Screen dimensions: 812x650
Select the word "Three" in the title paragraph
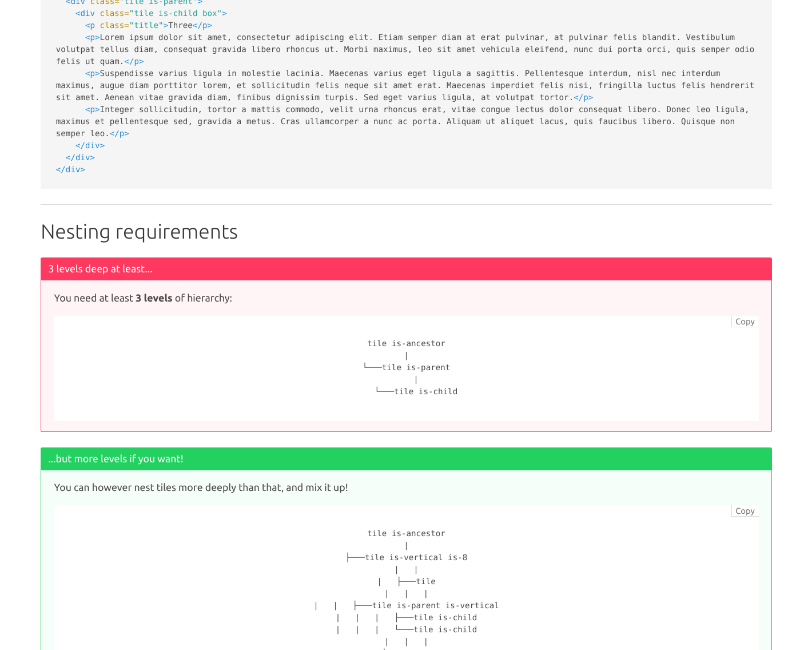tap(180, 25)
